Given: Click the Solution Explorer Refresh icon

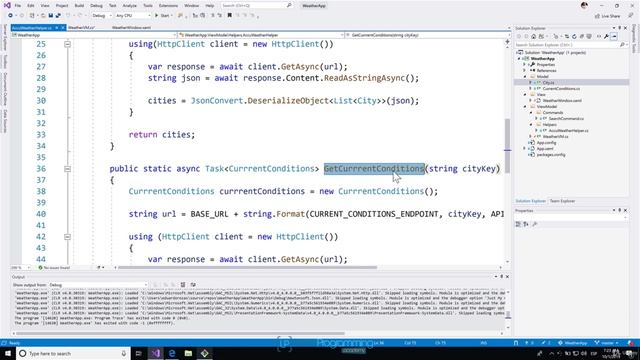Looking at the screenshot, I should (x=574, y=36).
